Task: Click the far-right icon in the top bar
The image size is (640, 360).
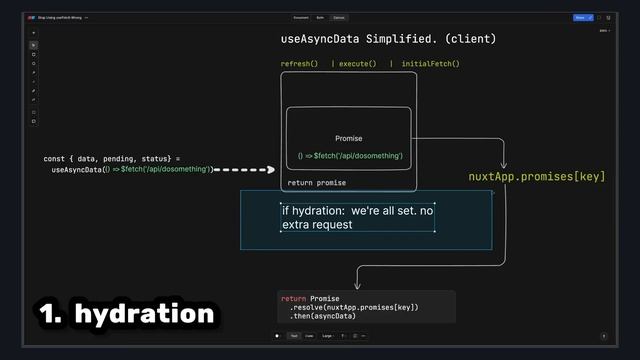Action: [608, 18]
